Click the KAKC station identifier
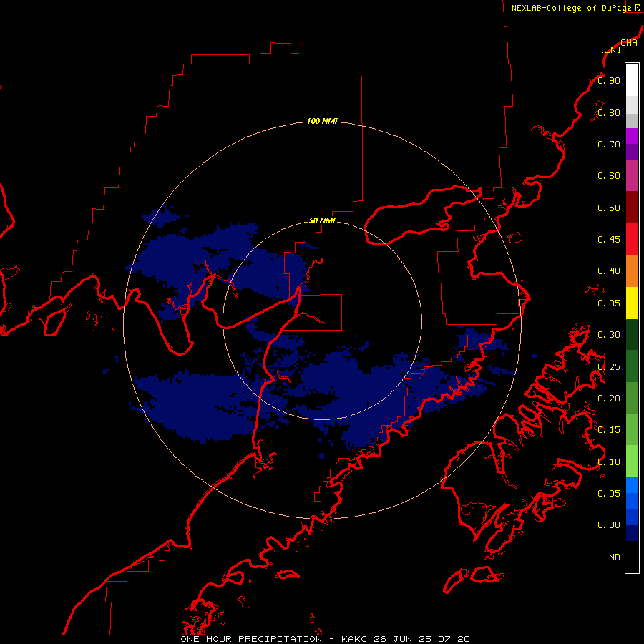The height and width of the screenshot is (644, 644). [355, 639]
